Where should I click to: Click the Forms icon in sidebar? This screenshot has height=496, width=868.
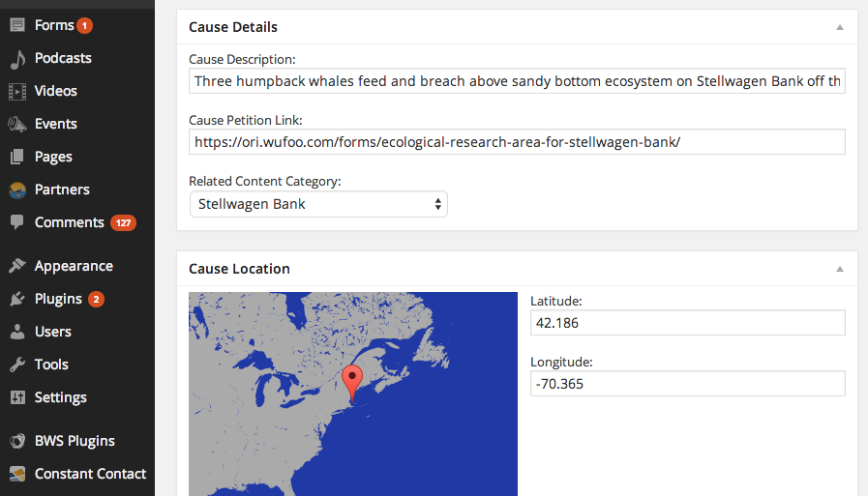(x=17, y=25)
